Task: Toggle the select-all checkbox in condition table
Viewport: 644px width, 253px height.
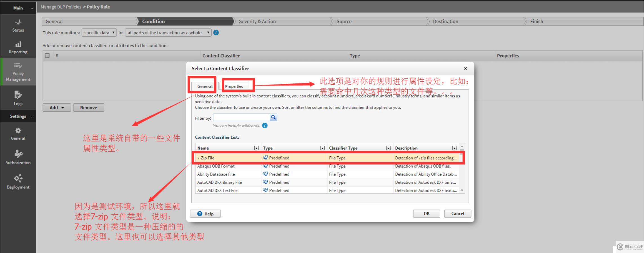Action: [x=47, y=56]
